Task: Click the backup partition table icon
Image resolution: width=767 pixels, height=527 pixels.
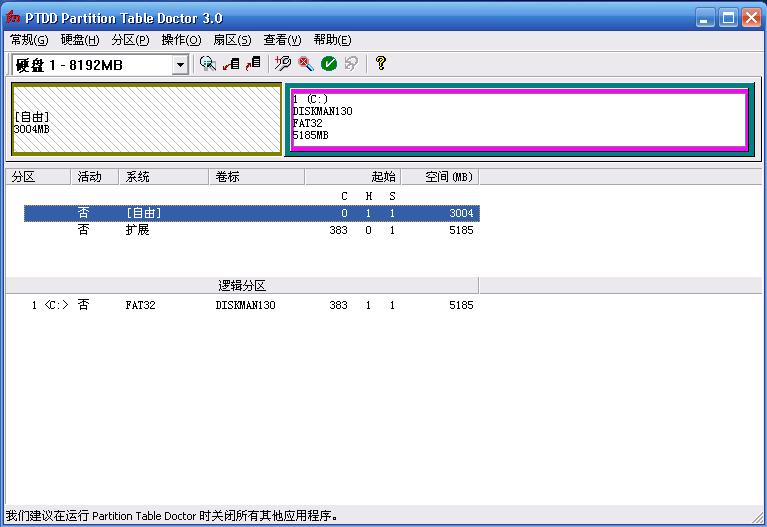Action: [x=231, y=64]
